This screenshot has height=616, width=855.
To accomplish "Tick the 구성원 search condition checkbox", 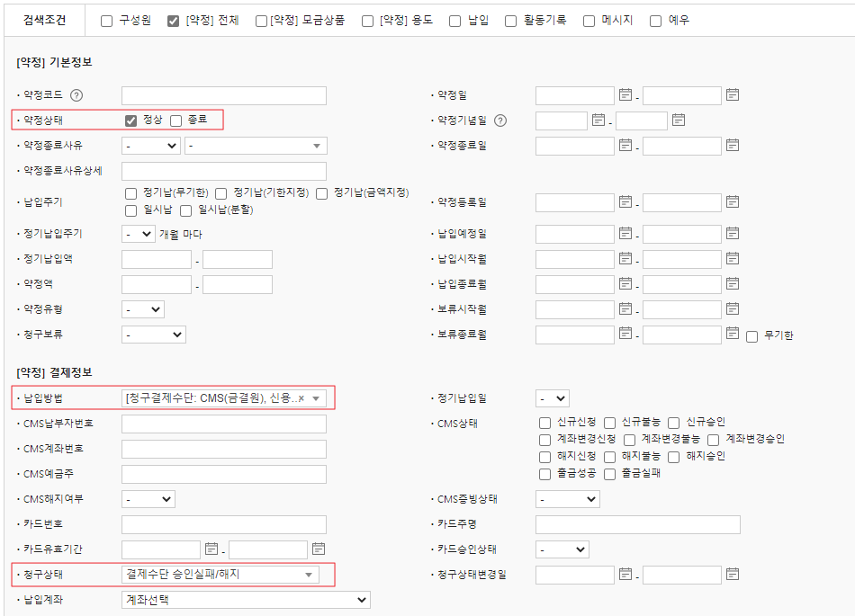I will point(107,20).
